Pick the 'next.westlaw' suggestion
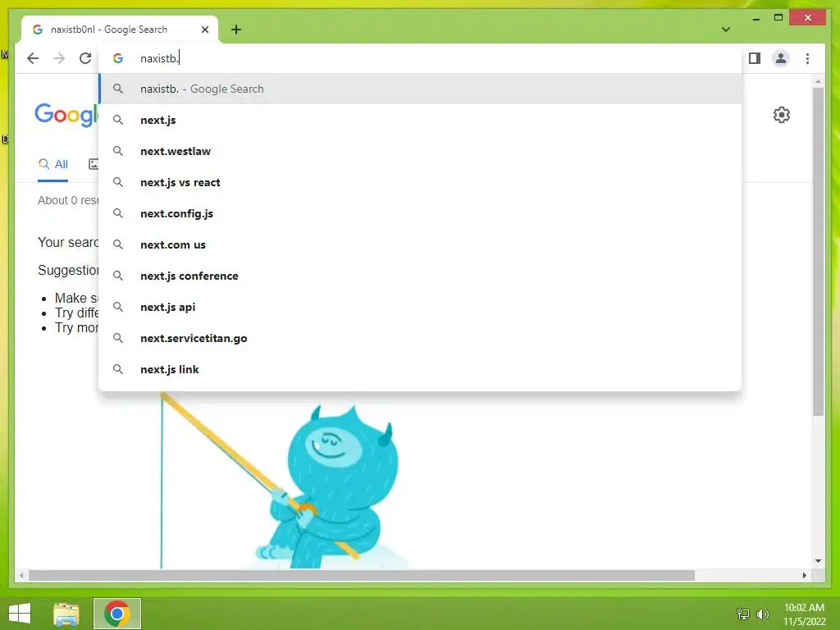Image resolution: width=840 pixels, height=630 pixels. 420,151
